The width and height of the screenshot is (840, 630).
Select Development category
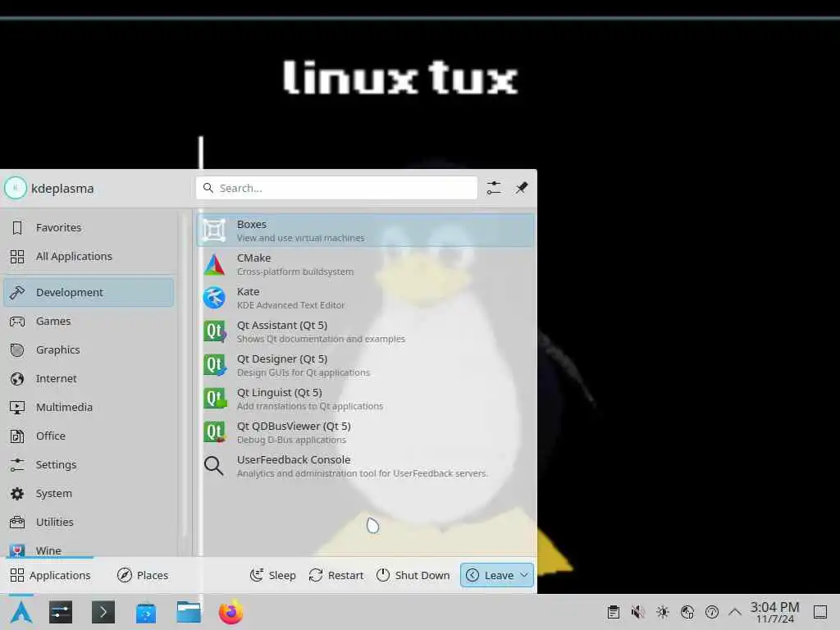pos(89,292)
